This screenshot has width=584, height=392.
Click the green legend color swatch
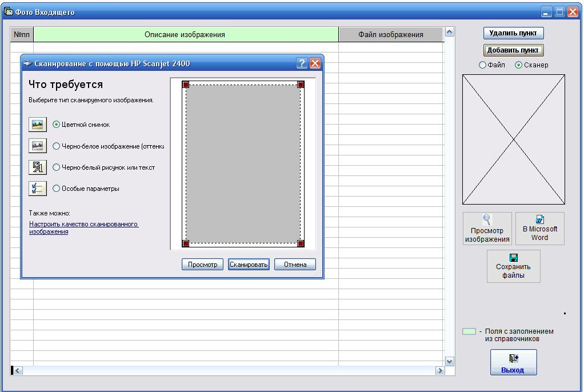coord(469,331)
